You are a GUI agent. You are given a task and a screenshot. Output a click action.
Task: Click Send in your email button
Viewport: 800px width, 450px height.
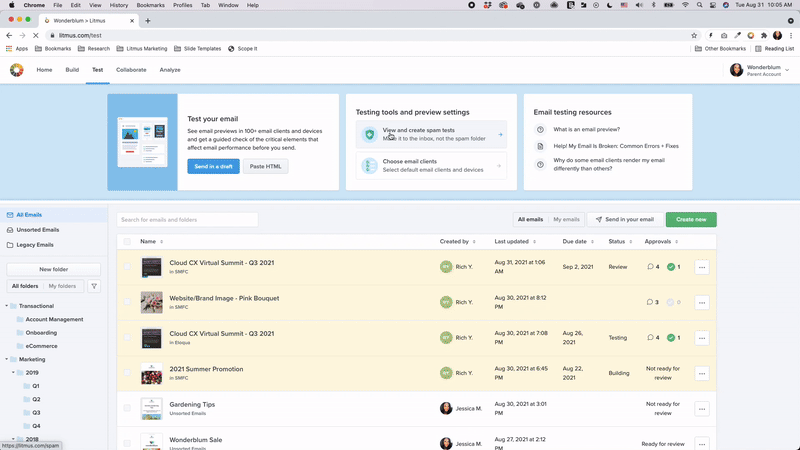(x=624, y=219)
